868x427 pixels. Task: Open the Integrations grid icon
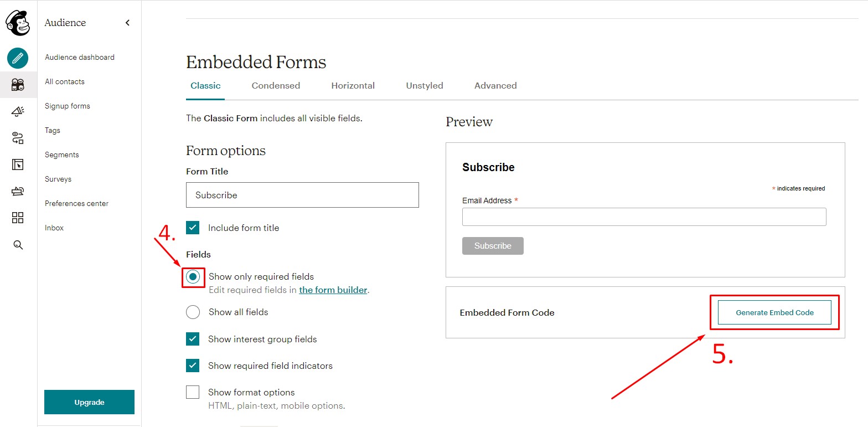18,218
